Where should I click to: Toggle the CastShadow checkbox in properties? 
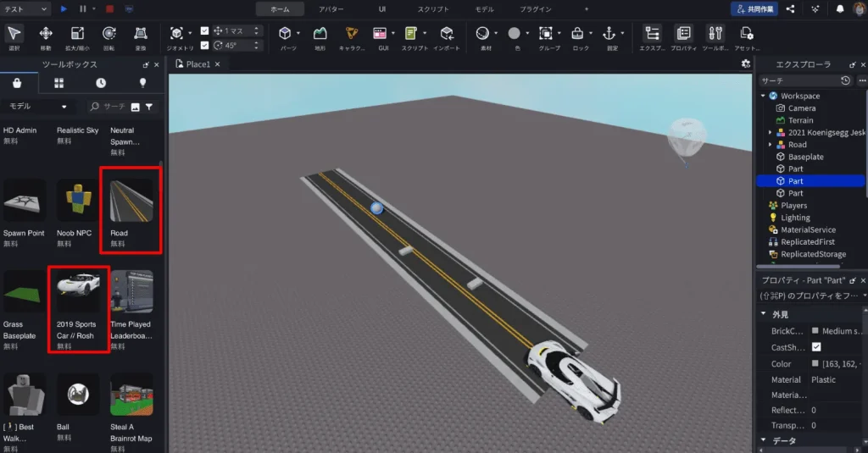816,347
